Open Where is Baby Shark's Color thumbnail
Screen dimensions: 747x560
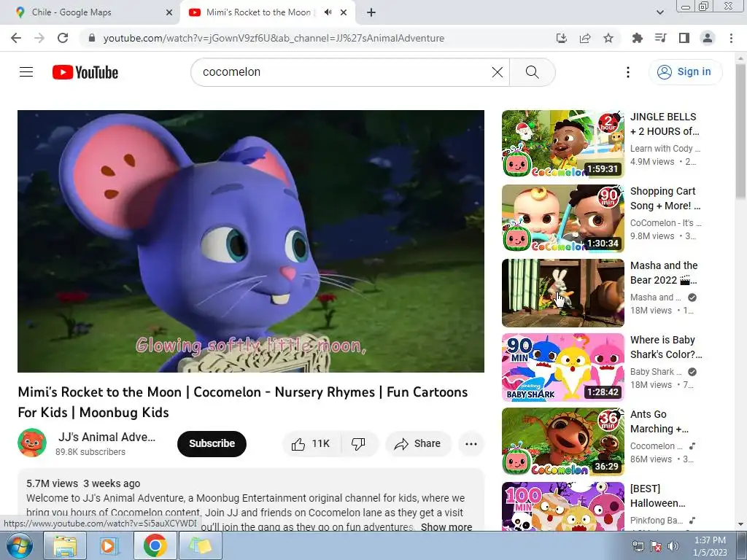click(x=562, y=367)
